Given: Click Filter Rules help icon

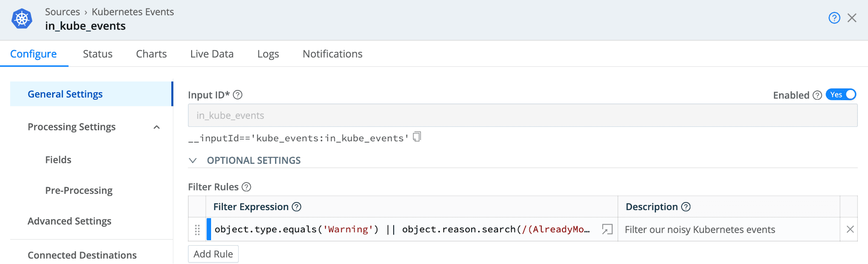Looking at the screenshot, I should click(246, 187).
